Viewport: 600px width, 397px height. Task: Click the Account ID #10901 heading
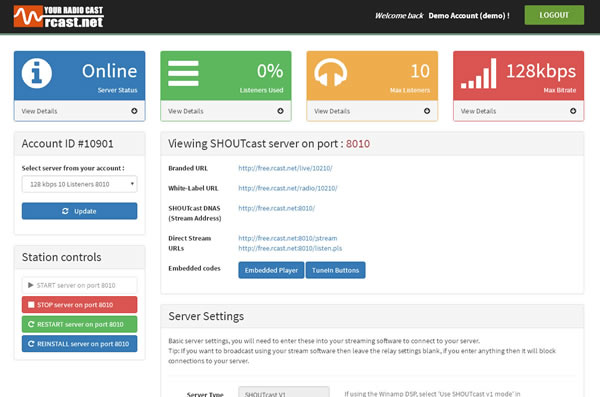click(x=68, y=144)
